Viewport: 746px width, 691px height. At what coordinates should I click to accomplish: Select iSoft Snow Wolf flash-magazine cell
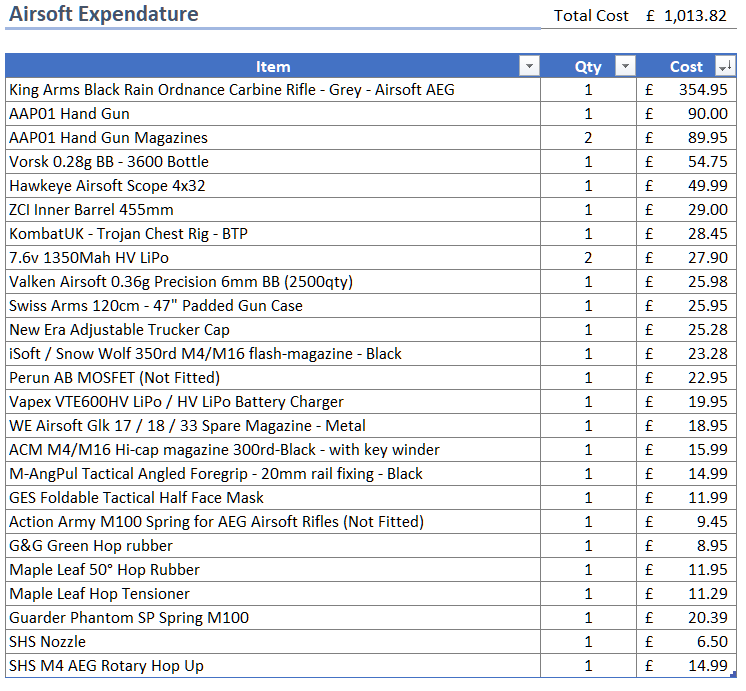click(x=273, y=354)
